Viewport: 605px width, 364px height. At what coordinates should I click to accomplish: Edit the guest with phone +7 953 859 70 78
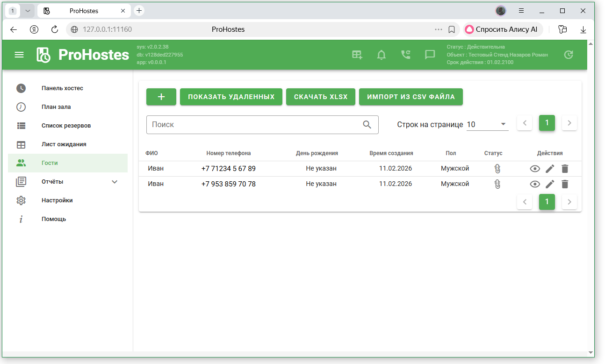pyautogui.click(x=550, y=184)
